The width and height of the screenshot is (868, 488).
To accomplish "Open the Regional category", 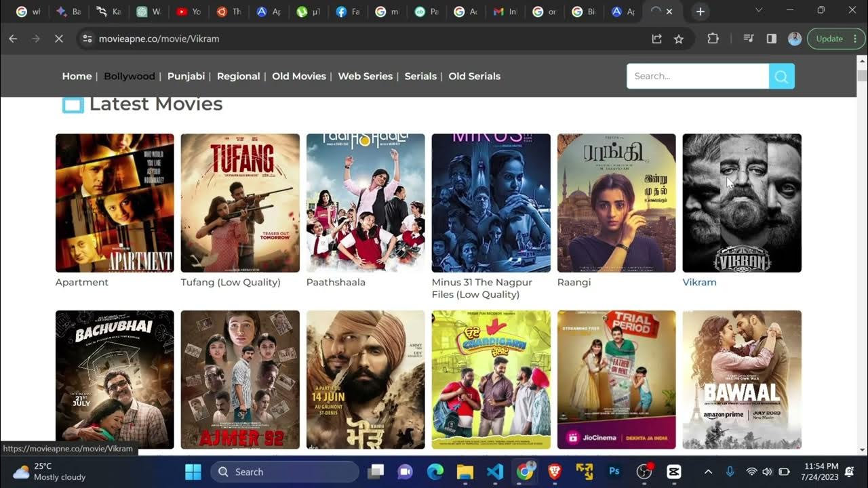I will (238, 77).
